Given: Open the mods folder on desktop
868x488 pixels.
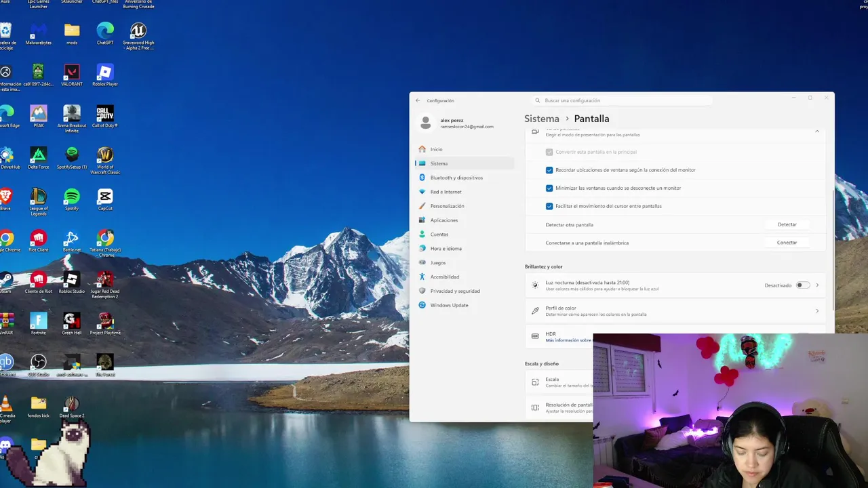Looking at the screenshot, I should (72, 34).
